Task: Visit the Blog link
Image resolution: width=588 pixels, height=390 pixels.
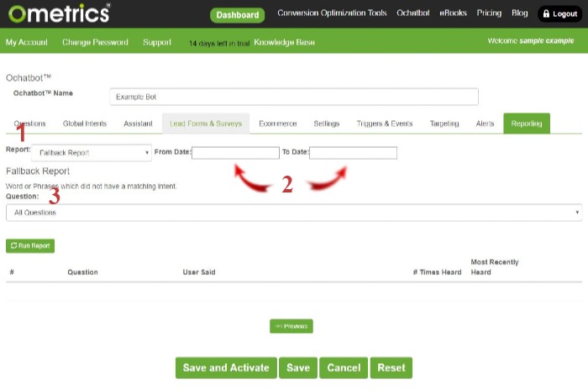Action: click(519, 13)
